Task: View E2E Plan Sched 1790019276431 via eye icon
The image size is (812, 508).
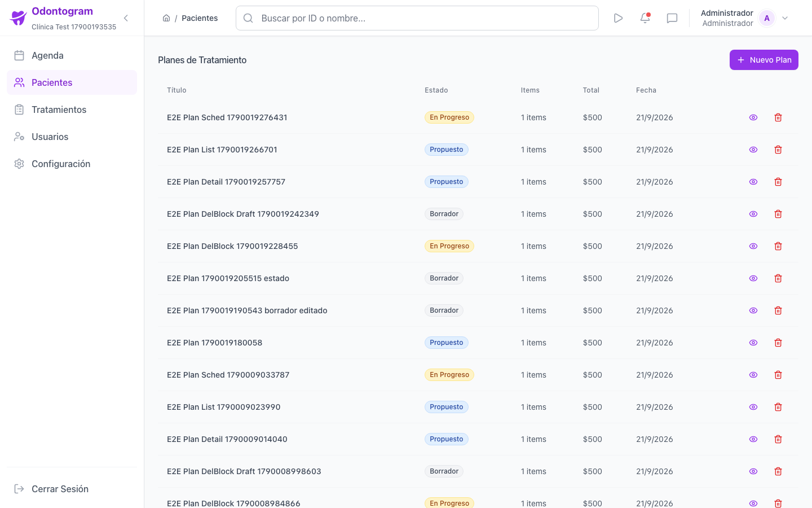Action: pyautogui.click(x=753, y=117)
